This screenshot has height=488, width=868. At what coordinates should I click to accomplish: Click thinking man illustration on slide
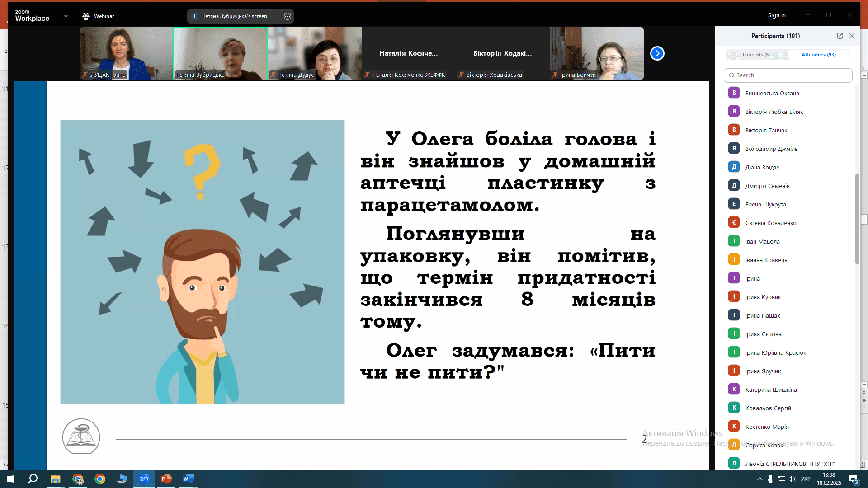(203, 262)
